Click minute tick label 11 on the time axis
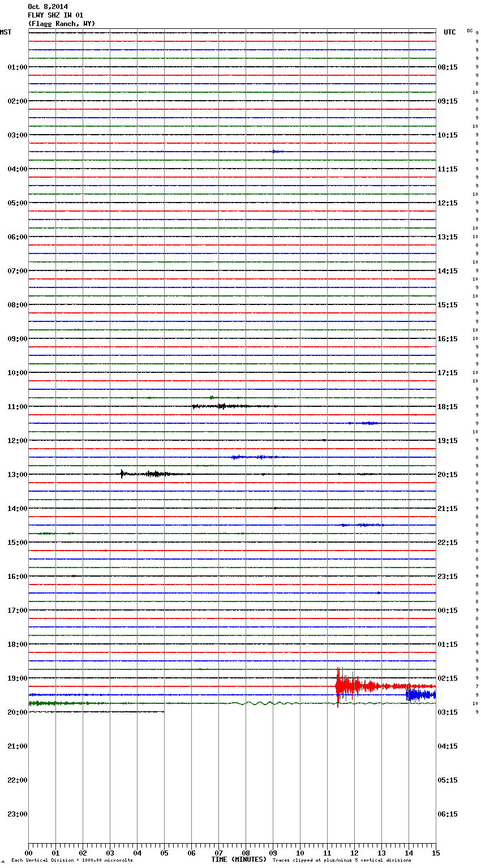Image resolution: width=481 pixels, height=868 pixels. 327,853
